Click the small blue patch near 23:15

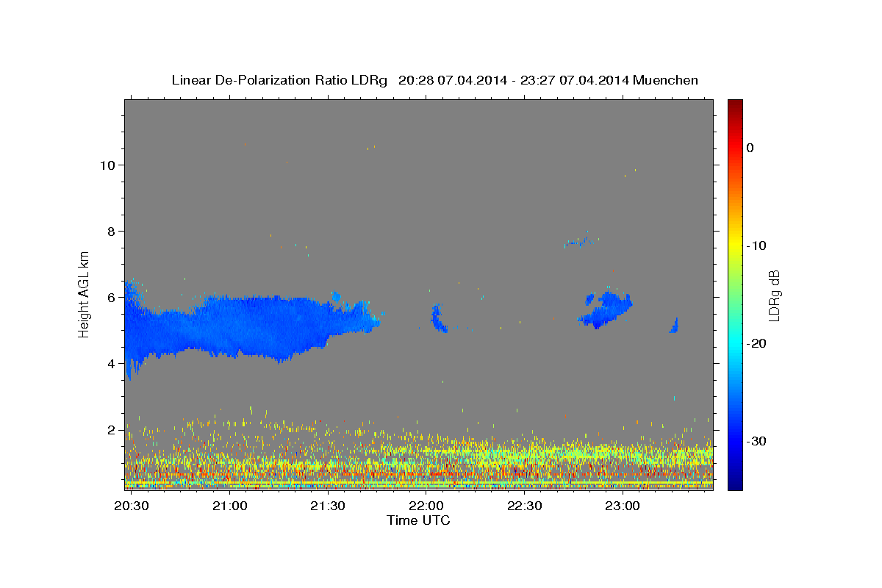[x=674, y=326]
